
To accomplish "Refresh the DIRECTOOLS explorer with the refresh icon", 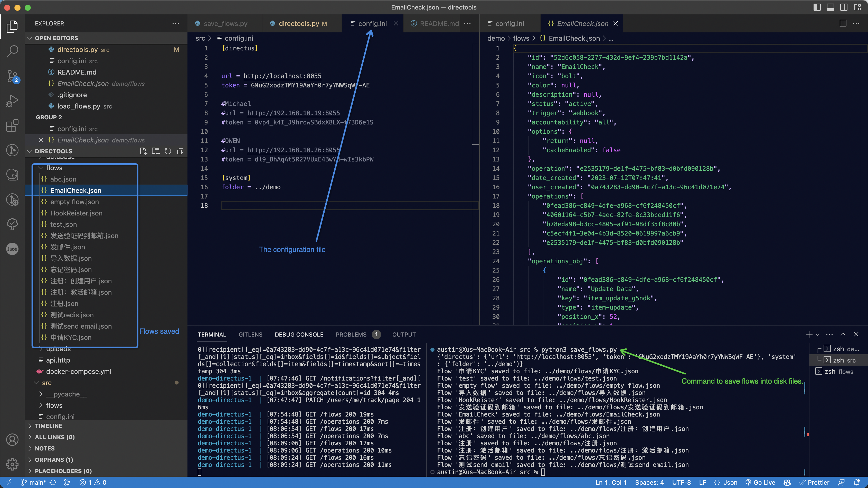I will pos(168,151).
